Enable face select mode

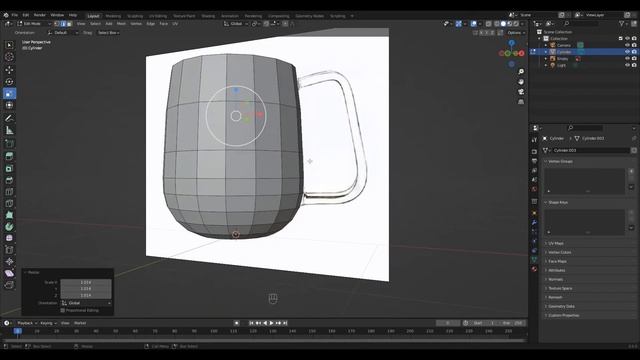pos(69,24)
